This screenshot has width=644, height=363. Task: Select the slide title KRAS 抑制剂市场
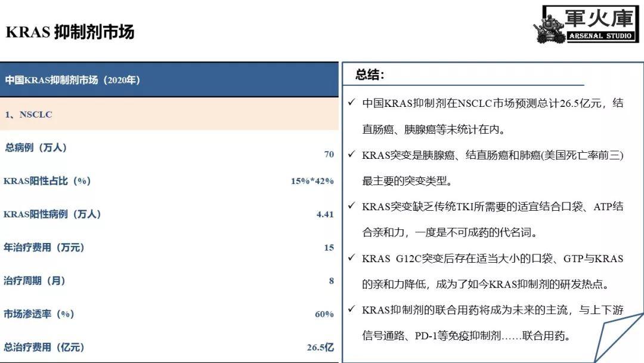(x=70, y=32)
